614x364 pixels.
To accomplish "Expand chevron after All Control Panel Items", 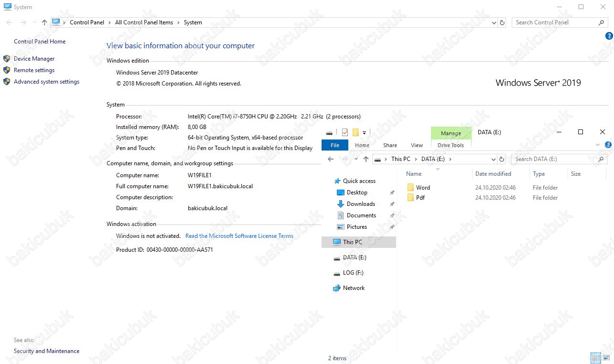I will [179, 22].
